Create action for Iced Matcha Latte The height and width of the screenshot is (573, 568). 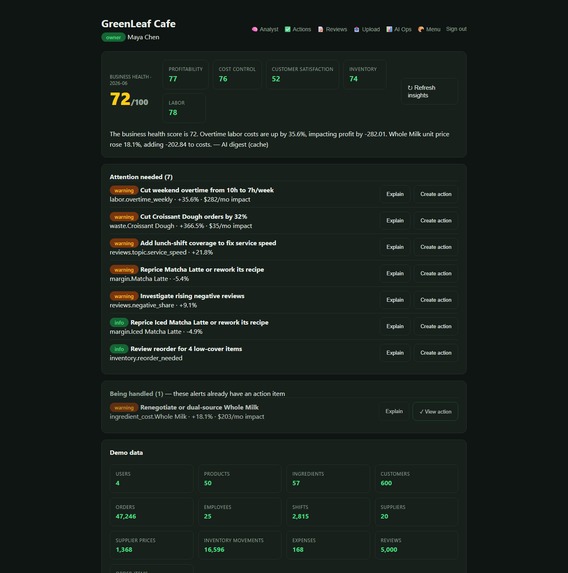436,326
